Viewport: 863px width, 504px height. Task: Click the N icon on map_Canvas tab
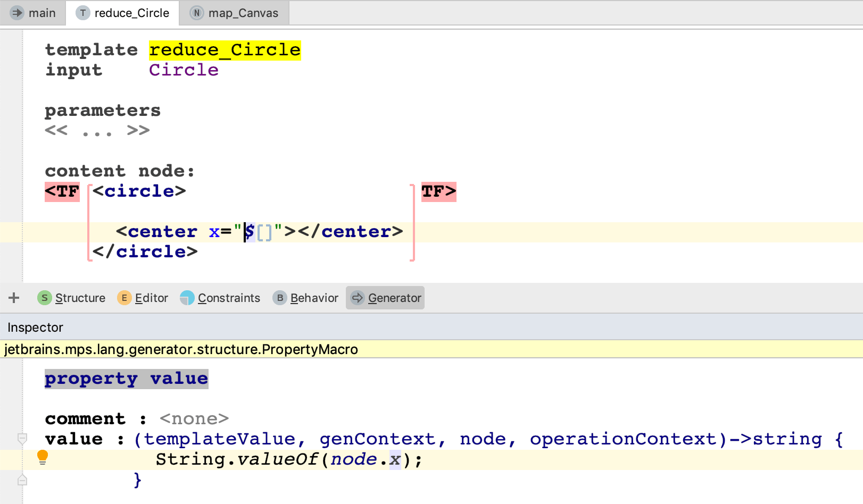(x=197, y=13)
